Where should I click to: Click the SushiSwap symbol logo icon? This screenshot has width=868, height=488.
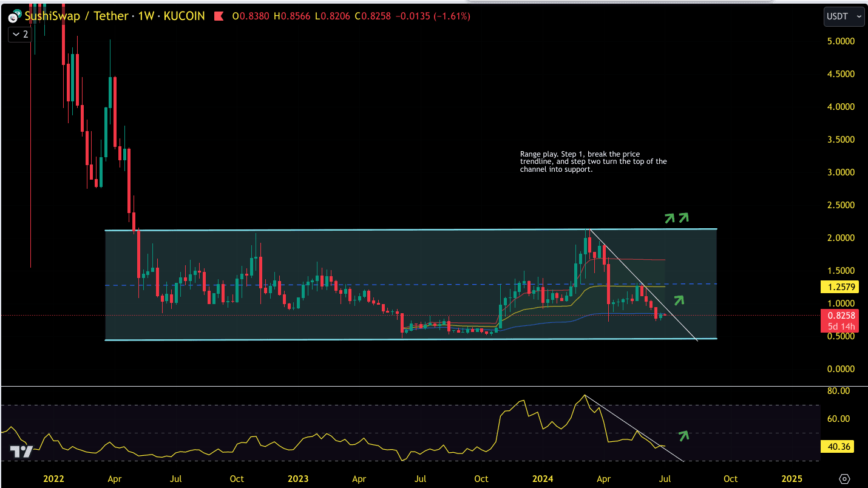click(x=15, y=16)
